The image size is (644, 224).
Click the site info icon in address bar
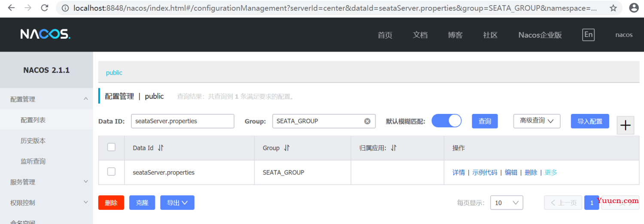click(x=65, y=8)
